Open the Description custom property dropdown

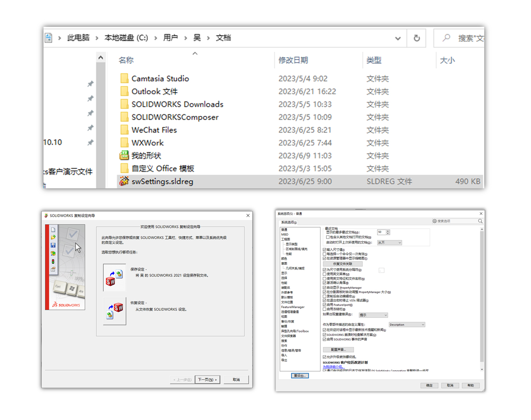(407, 325)
